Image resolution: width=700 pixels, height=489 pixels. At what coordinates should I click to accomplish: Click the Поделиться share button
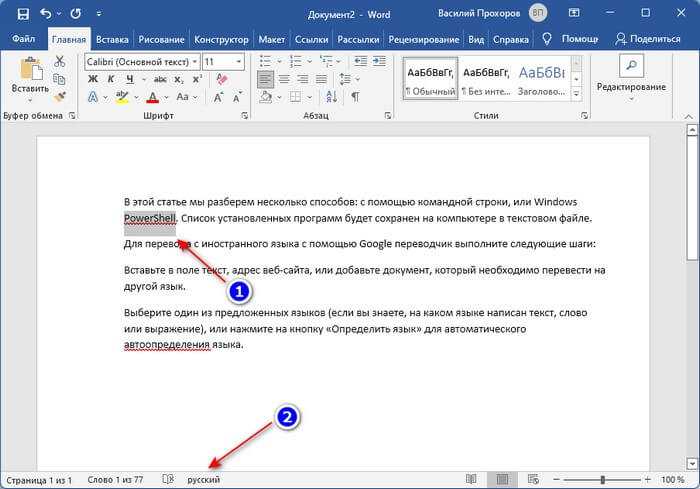[x=648, y=39]
